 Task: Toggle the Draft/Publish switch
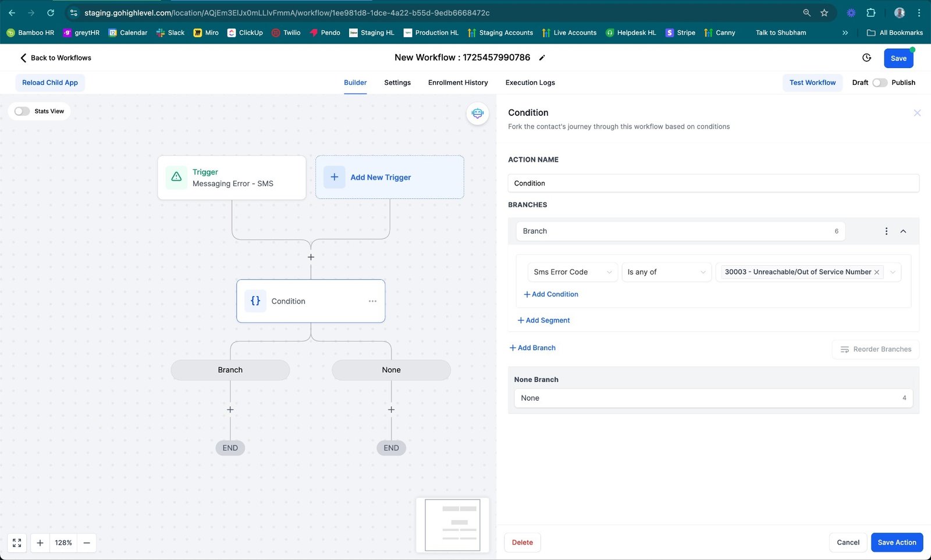click(x=879, y=83)
